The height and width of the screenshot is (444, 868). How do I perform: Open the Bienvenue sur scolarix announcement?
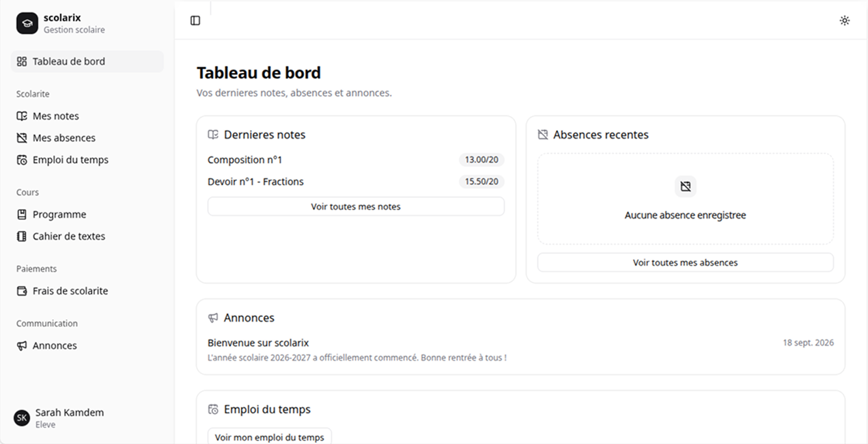pyautogui.click(x=258, y=343)
